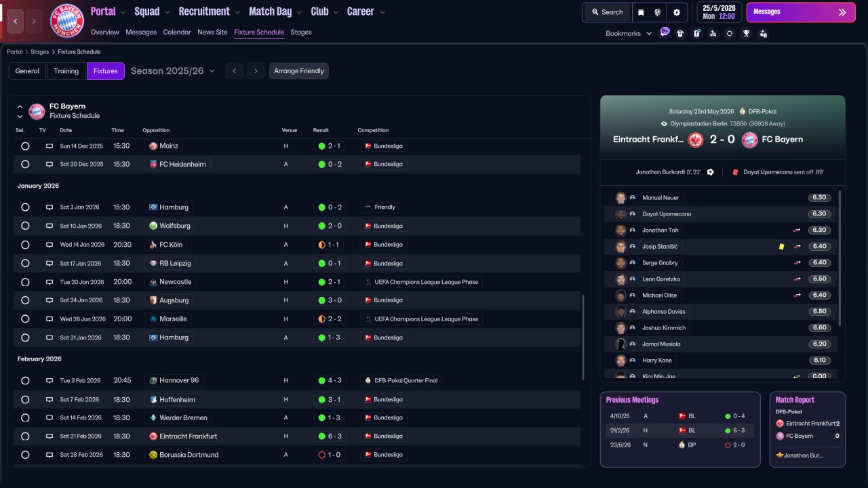Click the shirt icon in bookmarks bar
Image resolution: width=868 pixels, height=488 pixels.
pos(680,33)
